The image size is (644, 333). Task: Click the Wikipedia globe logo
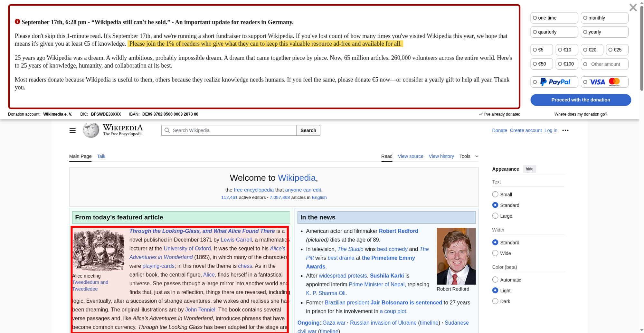pos(91,130)
